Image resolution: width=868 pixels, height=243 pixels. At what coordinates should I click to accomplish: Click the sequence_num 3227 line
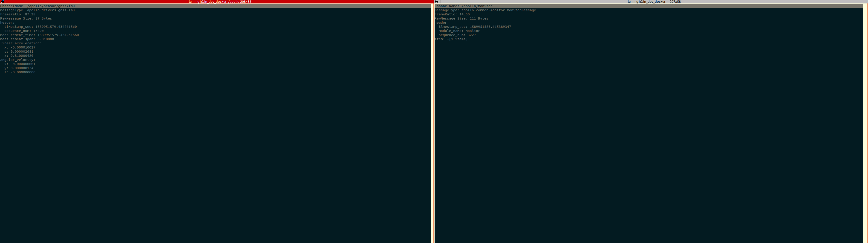(x=457, y=35)
